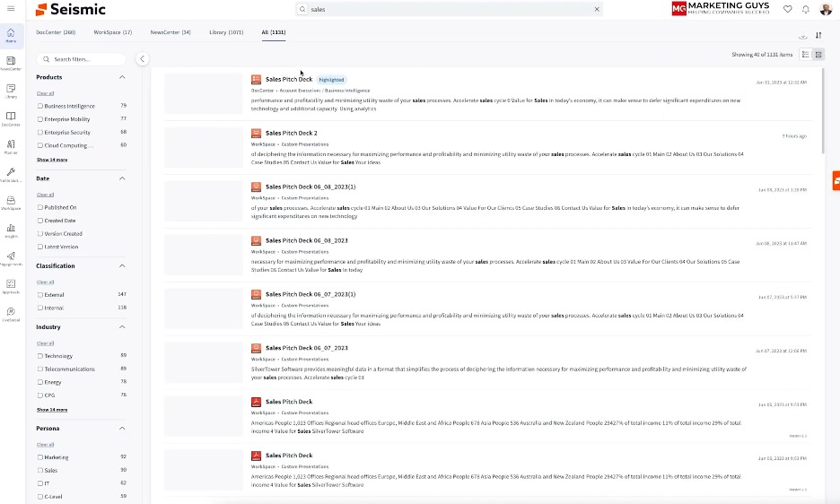Click the main search box
Image resolution: width=840 pixels, height=504 pixels.
(449, 9)
